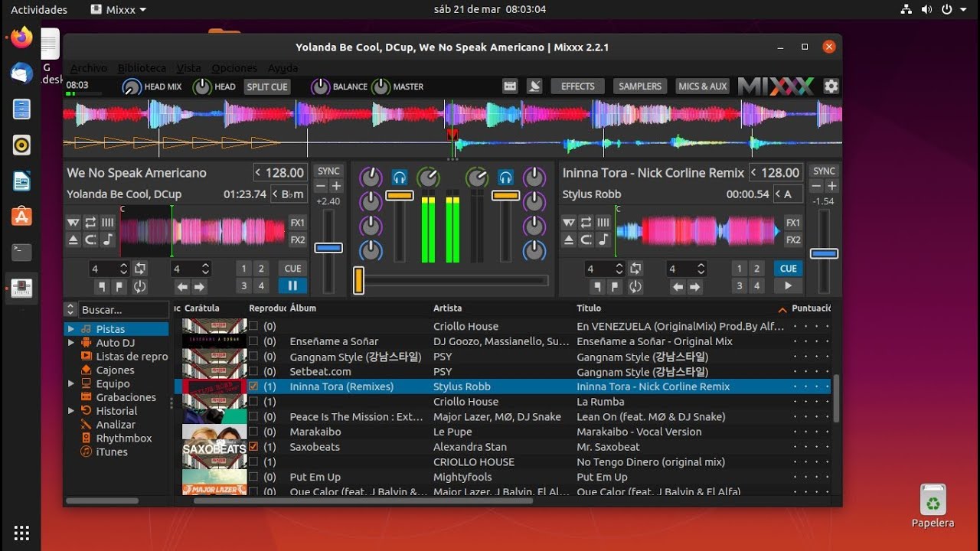Toggle headphone PFL on right deck

505,178
